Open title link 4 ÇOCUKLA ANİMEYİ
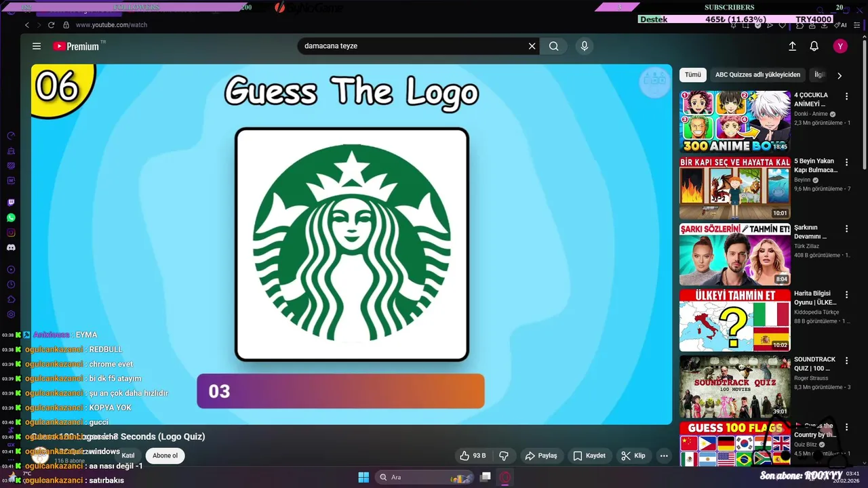Screen dimensions: 868x488 click(x=811, y=100)
